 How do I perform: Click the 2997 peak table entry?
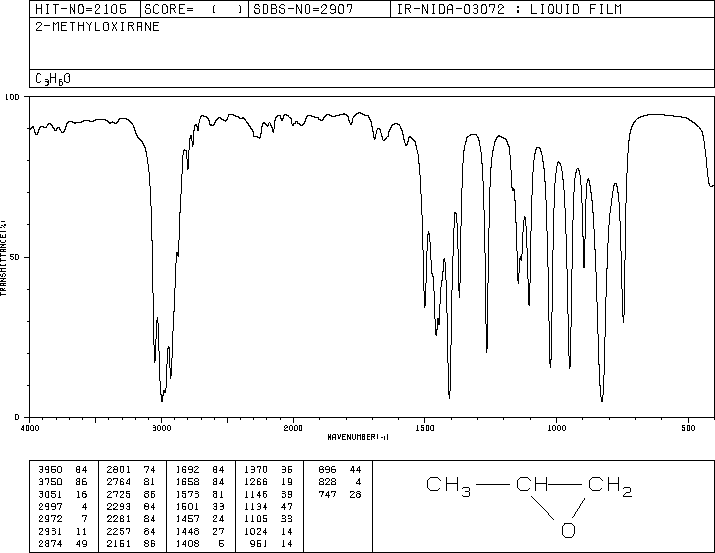click(x=62, y=506)
